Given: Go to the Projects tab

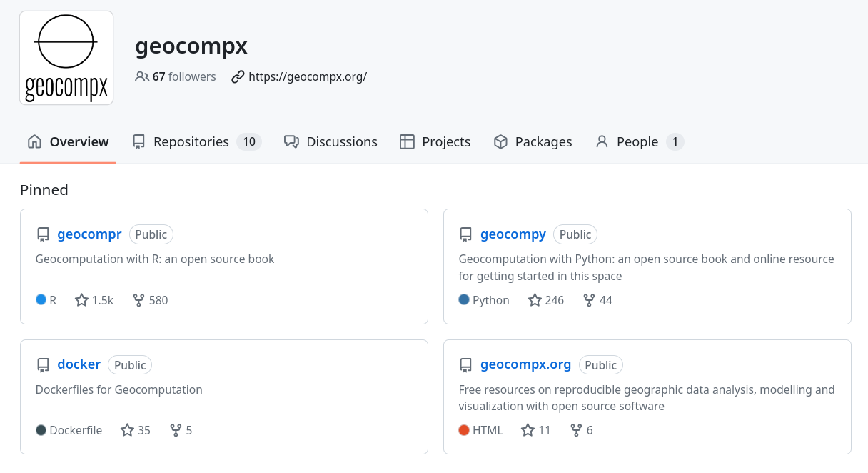Looking at the screenshot, I should coord(445,141).
